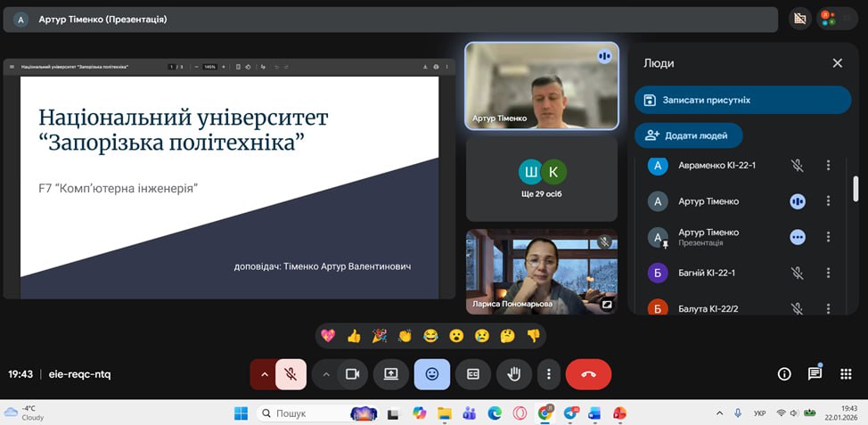The image size is (868, 425).
Task: Hide the emoji reactions bar
Action: pos(432,374)
